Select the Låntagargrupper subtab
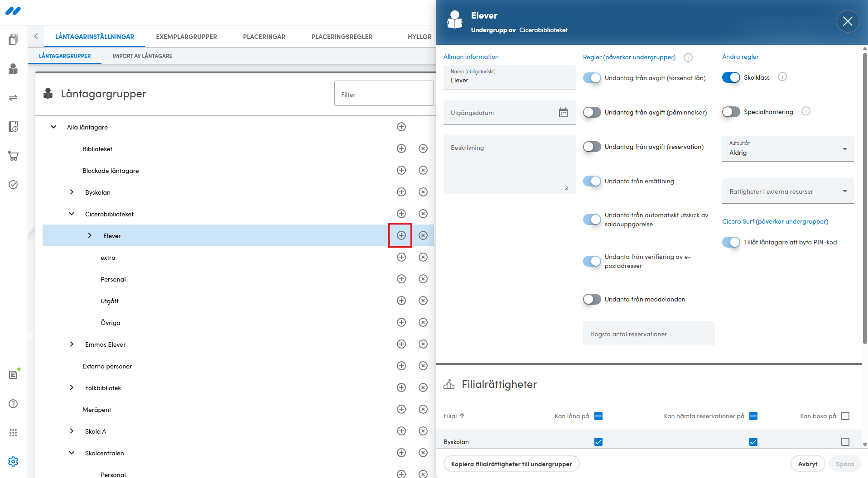 pyautogui.click(x=65, y=56)
